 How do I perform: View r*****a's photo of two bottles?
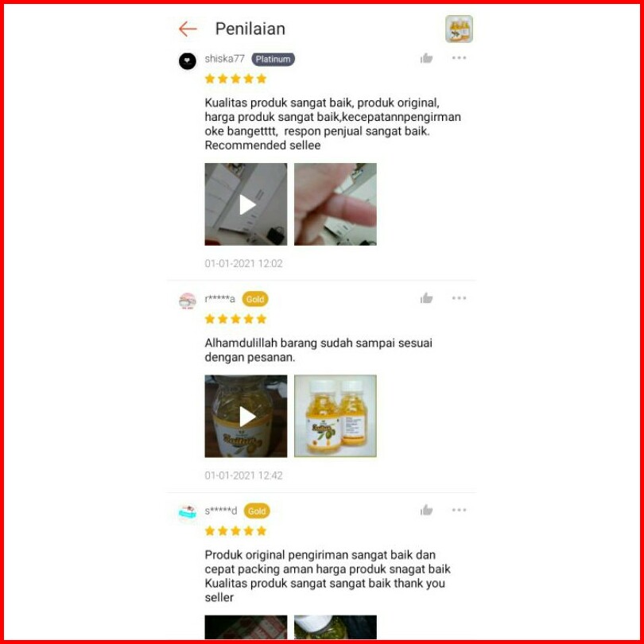click(x=336, y=416)
